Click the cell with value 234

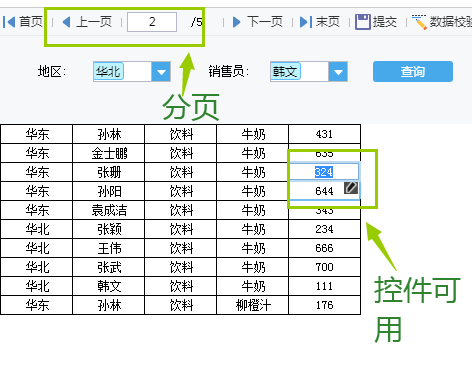coord(324,229)
